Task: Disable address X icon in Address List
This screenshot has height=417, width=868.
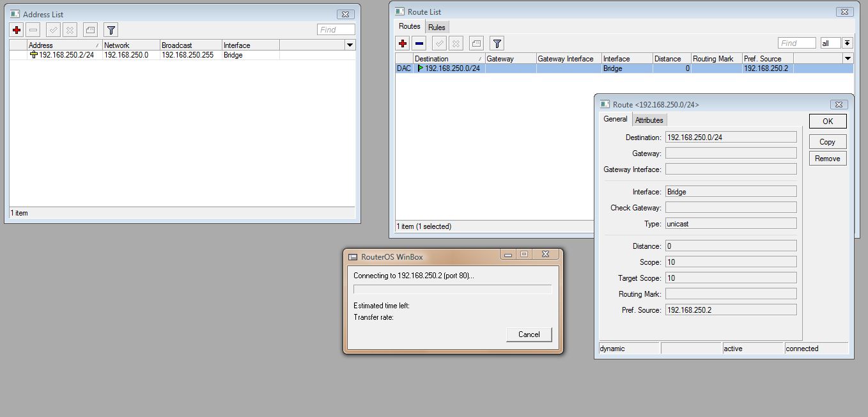Action: point(70,30)
